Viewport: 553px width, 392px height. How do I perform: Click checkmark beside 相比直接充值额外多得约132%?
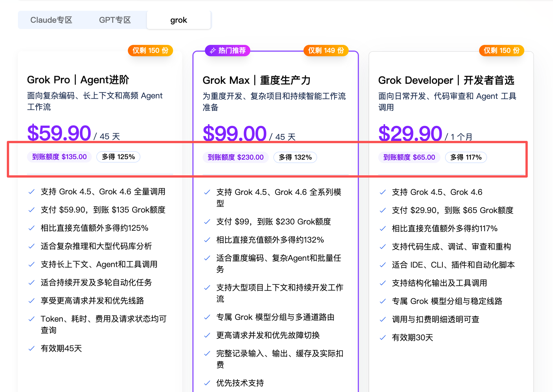(x=207, y=240)
